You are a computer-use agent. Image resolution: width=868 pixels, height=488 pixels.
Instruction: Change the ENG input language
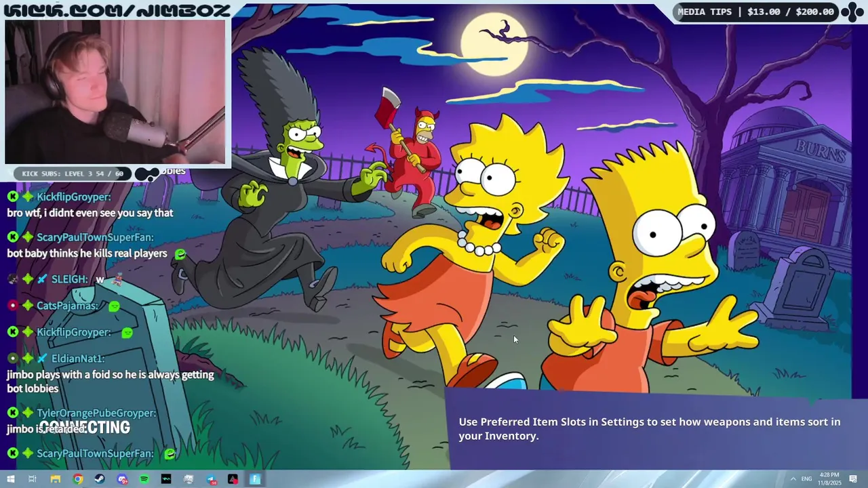(x=807, y=479)
